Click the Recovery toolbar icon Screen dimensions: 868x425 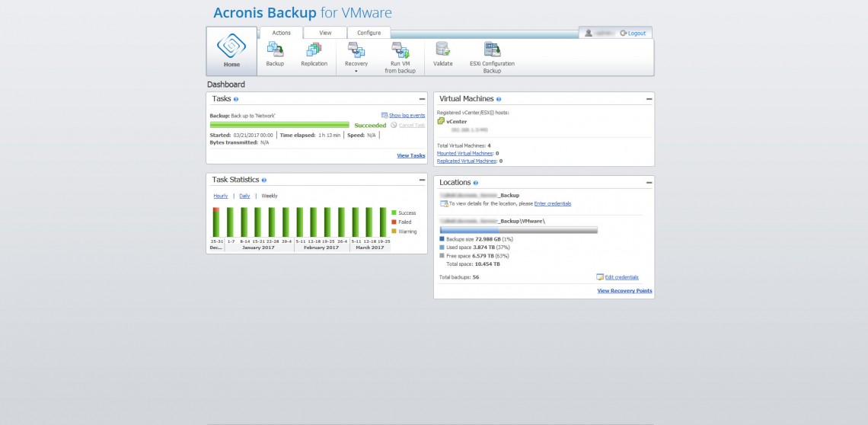click(x=356, y=50)
